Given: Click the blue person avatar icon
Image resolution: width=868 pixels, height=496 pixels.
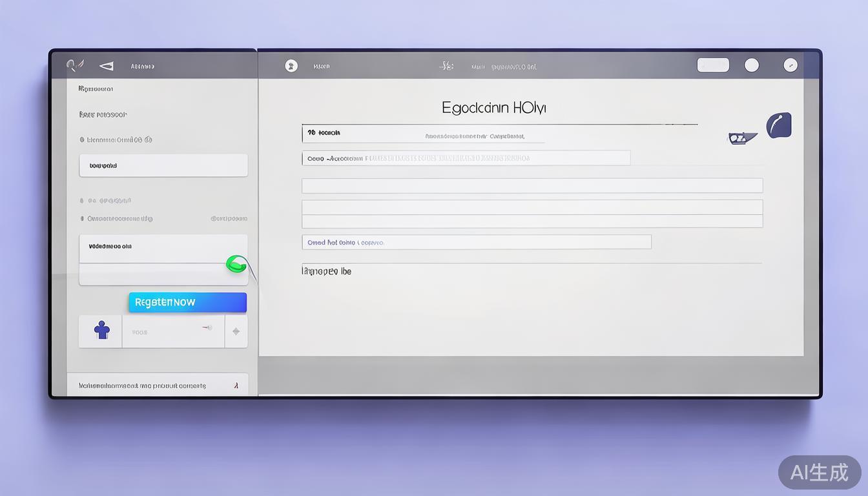Looking at the screenshot, I should point(101,331).
